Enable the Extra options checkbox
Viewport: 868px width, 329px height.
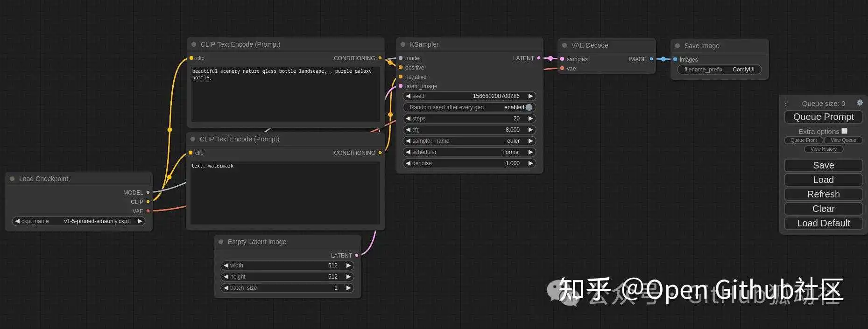point(844,131)
